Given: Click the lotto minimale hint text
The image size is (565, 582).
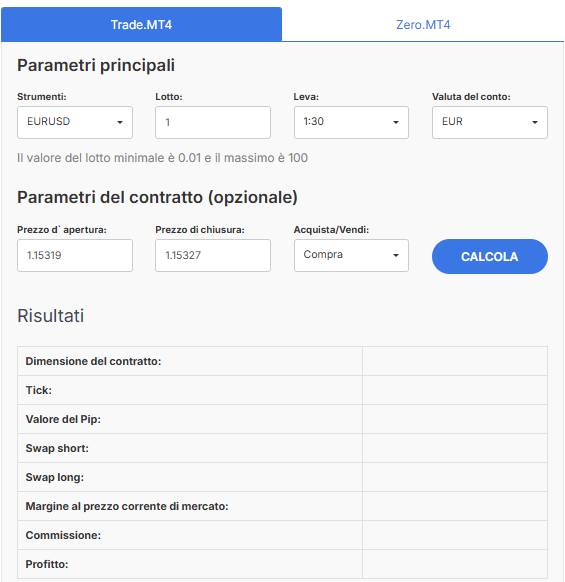Looking at the screenshot, I should point(162,158).
